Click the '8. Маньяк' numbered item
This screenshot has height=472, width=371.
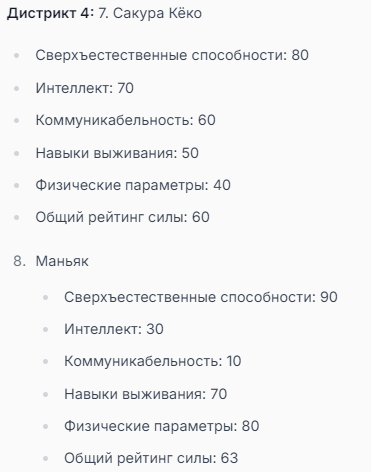[x=51, y=261]
